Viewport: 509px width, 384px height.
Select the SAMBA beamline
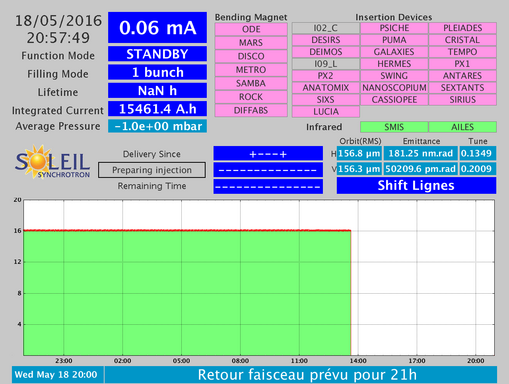click(x=251, y=83)
